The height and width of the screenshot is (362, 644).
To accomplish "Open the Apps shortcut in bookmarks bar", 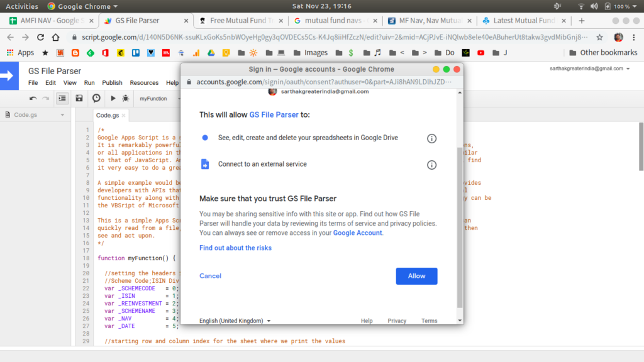I will pos(20,53).
